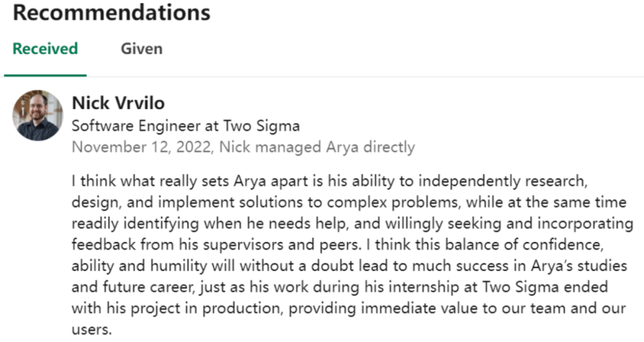The image size is (644, 342).
Task: Click "Nick managed Arya directly" relationship text
Action: pos(317,147)
